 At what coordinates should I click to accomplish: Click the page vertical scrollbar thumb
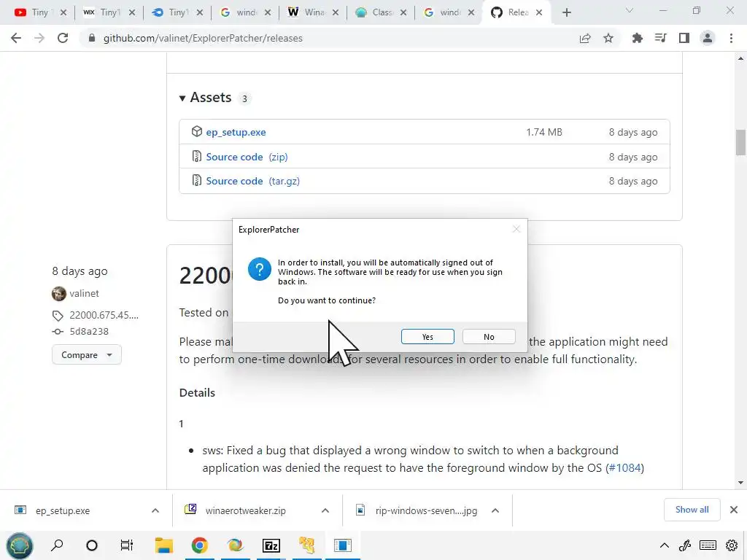click(740, 142)
